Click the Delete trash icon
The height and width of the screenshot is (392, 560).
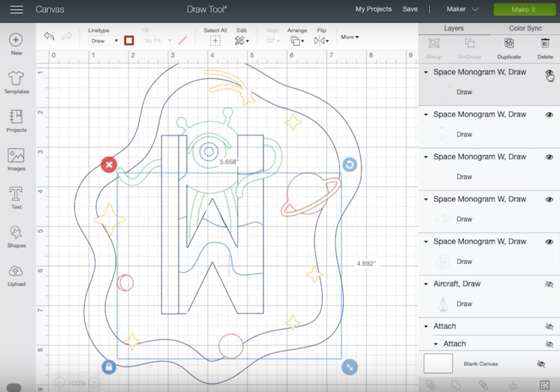(x=545, y=44)
